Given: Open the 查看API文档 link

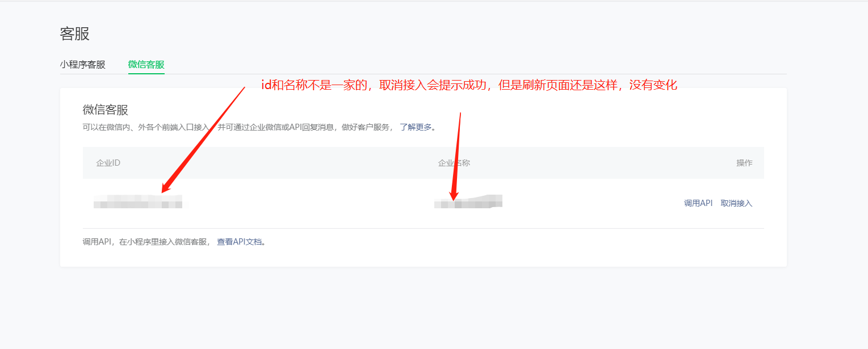Looking at the screenshot, I should pyautogui.click(x=240, y=242).
